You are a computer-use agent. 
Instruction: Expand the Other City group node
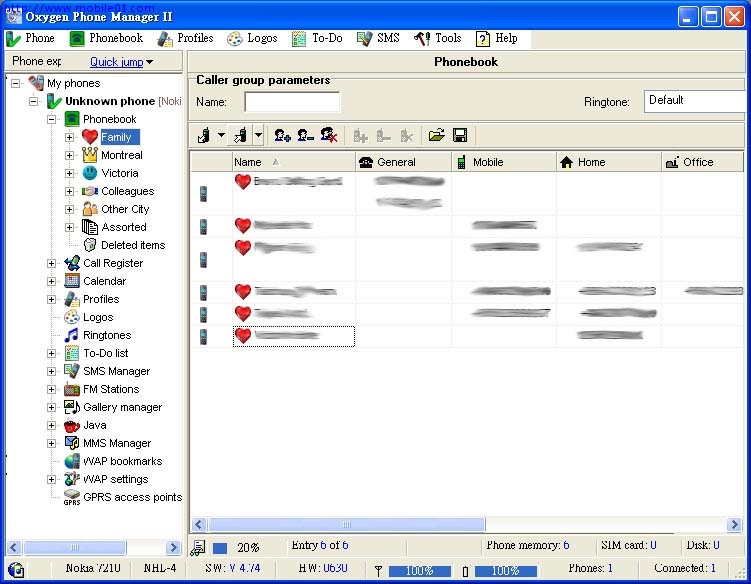pyautogui.click(x=69, y=209)
